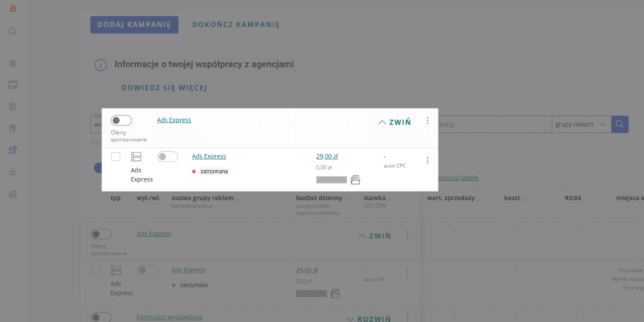Collapse dimmed Ads Express campaign with ZWIŃ
Image resolution: width=644 pixels, height=322 pixels.
pyautogui.click(x=374, y=236)
